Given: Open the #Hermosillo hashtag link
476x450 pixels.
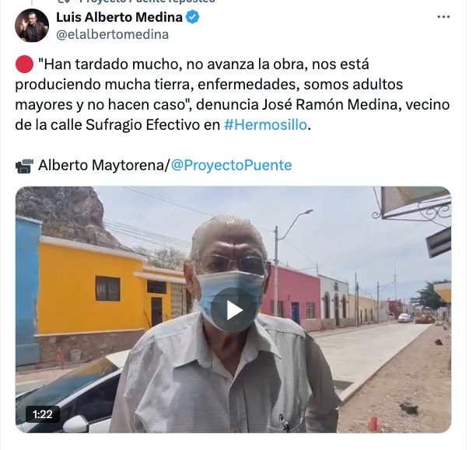Looking at the screenshot, I should pyautogui.click(x=266, y=124).
